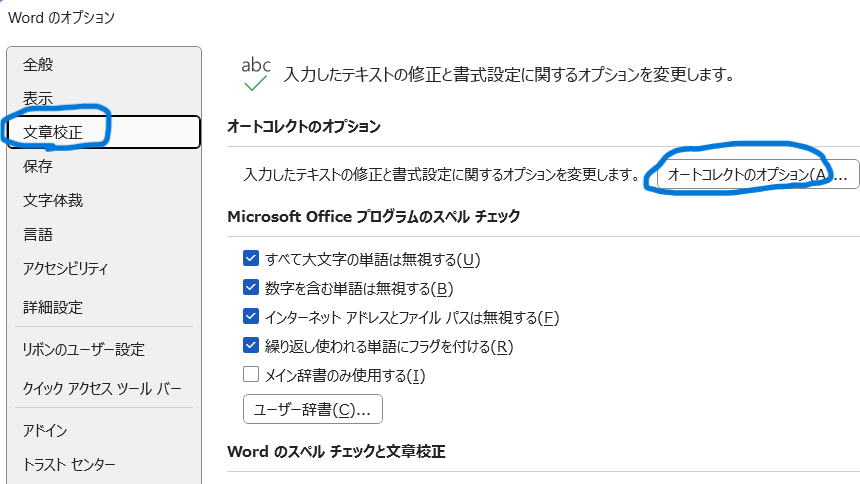Viewport: 860px width, 484px height.
Task: Click the abc proofing checkmark icon
Action: coord(256,73)
